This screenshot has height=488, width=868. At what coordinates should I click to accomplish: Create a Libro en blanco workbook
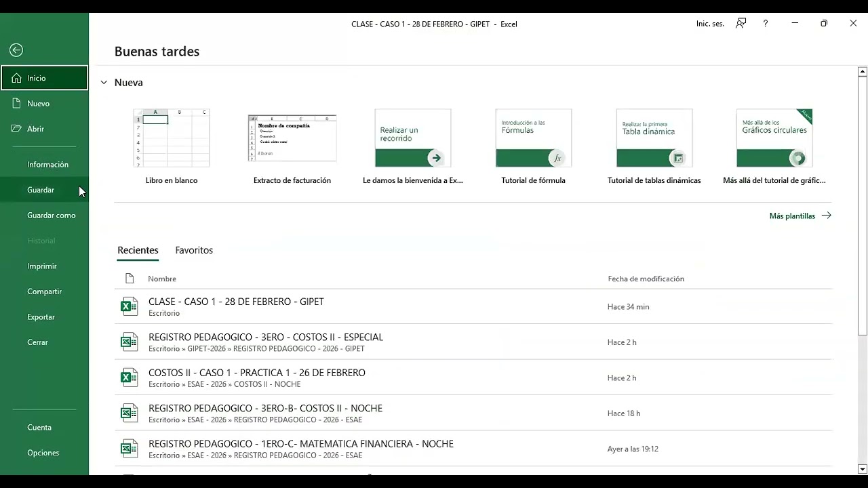pyautogui.click(x=172, y=146)
